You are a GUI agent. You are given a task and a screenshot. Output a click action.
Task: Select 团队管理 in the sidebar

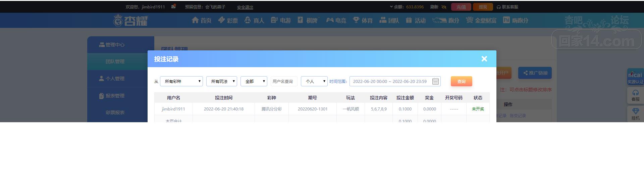click(121, 61)
